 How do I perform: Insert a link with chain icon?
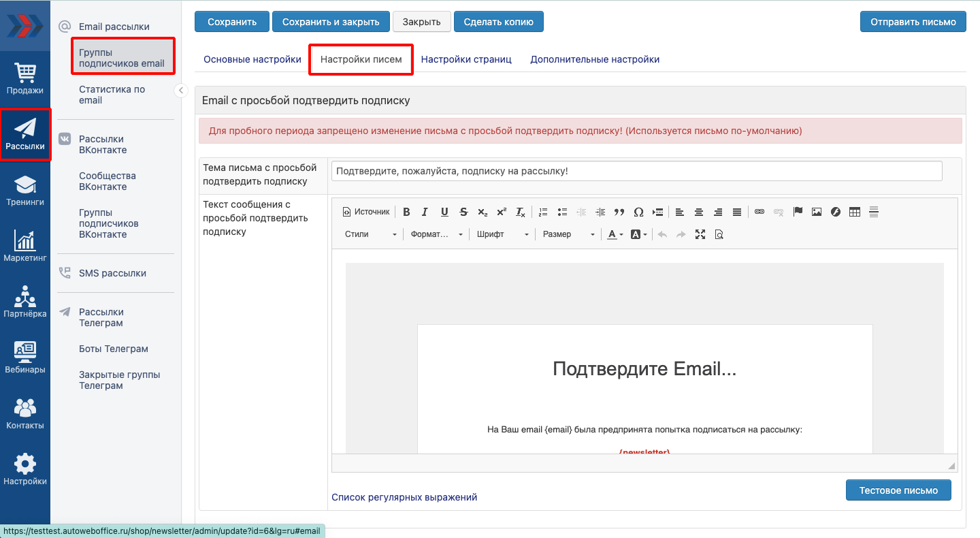[x=759, y=212]
